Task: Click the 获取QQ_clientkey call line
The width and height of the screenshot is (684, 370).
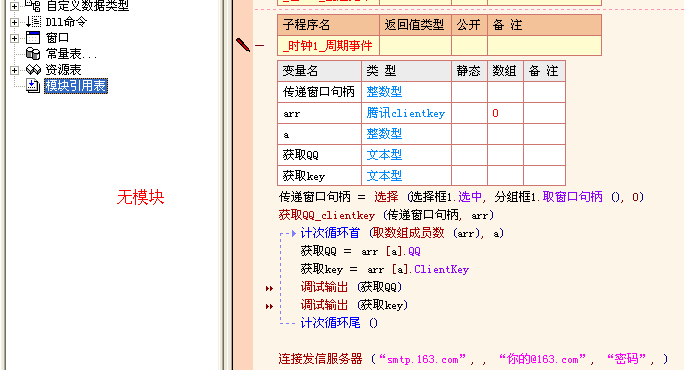Action: coord(386,215)
